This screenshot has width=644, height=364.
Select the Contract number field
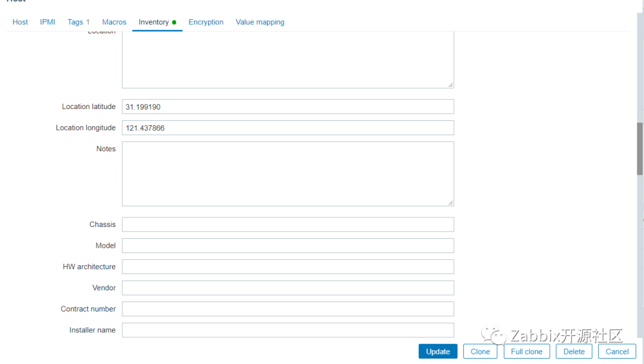click(x=287, y=309)
